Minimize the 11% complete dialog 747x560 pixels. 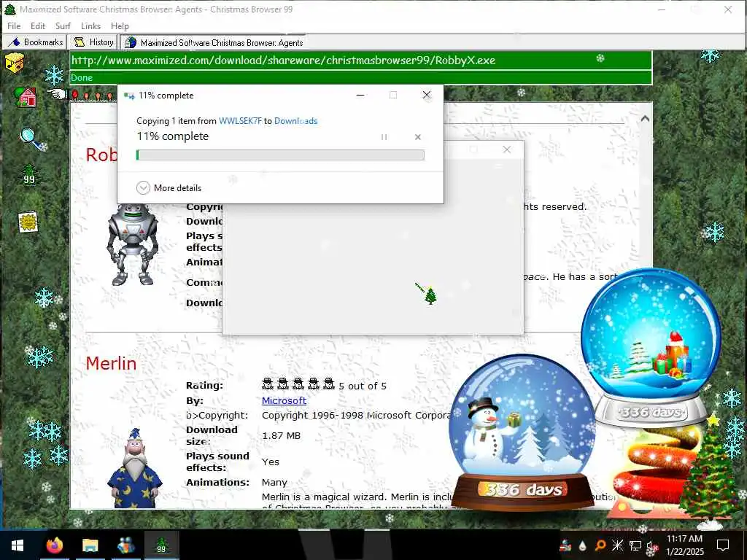(x=360, y=96)
